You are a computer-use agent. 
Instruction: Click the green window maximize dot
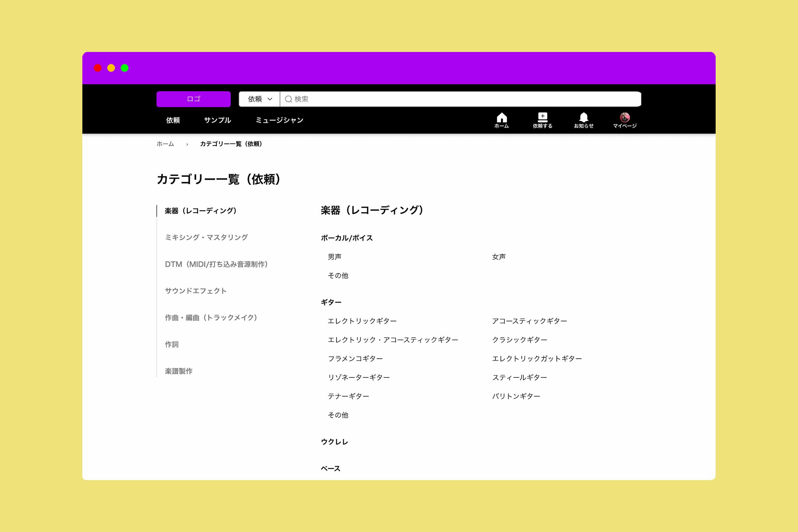tap(124, 68)
